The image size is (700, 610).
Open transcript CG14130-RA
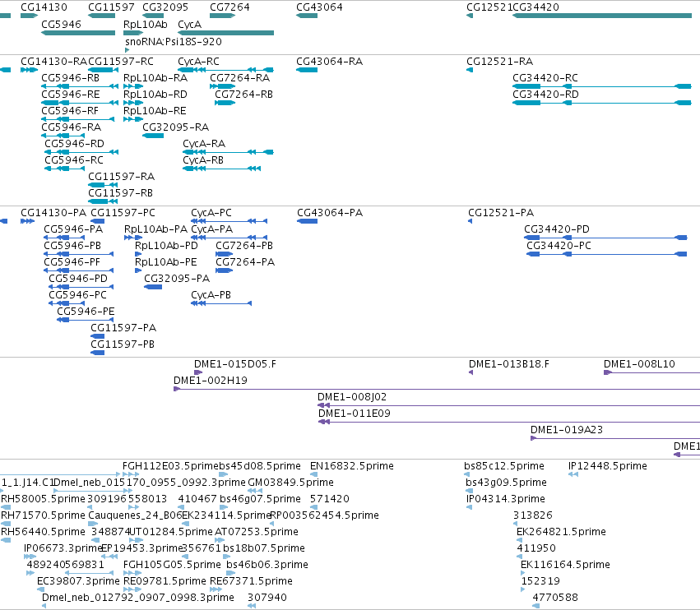53,61
